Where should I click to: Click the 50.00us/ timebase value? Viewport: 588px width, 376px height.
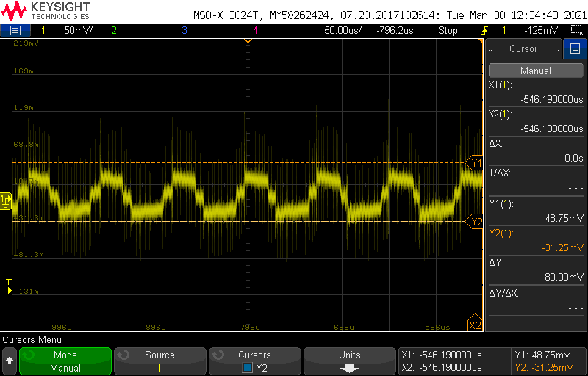click(x=343, y=30)
